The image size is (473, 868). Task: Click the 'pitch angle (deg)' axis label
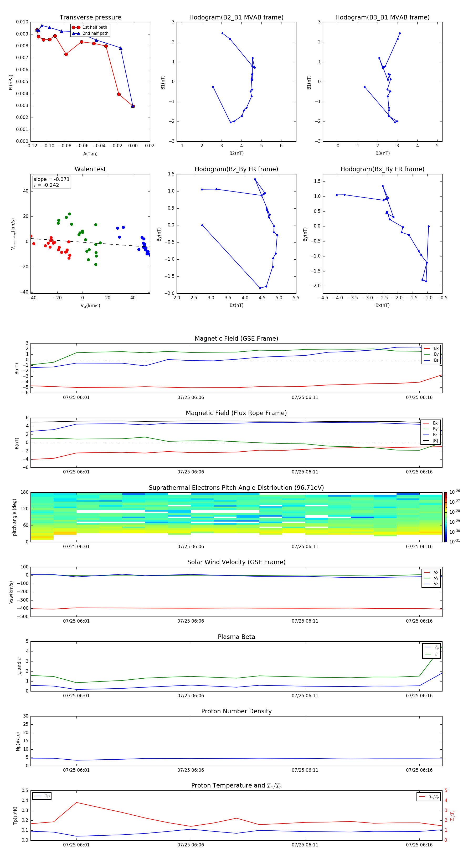(14, 517)
